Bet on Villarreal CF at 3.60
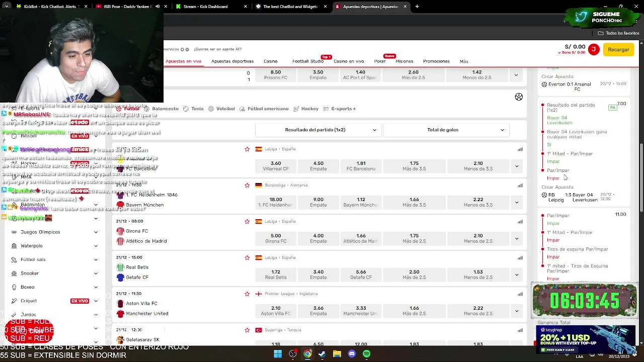The image size is (644, 362). (276, 166)
